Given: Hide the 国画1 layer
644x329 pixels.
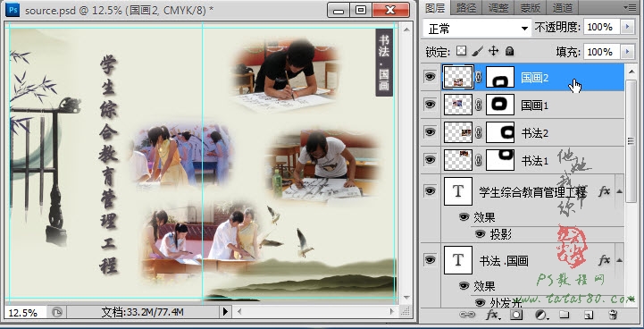Looking at the screenshot, I should click(430, 105).
